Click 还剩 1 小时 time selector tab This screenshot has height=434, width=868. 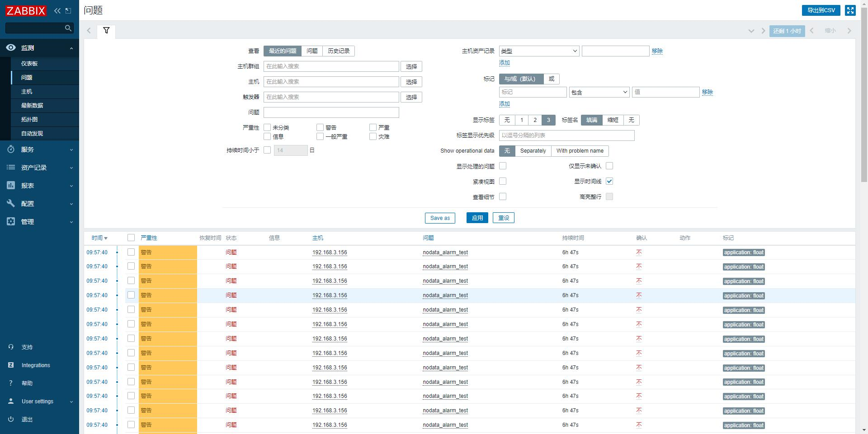point(787,31)
